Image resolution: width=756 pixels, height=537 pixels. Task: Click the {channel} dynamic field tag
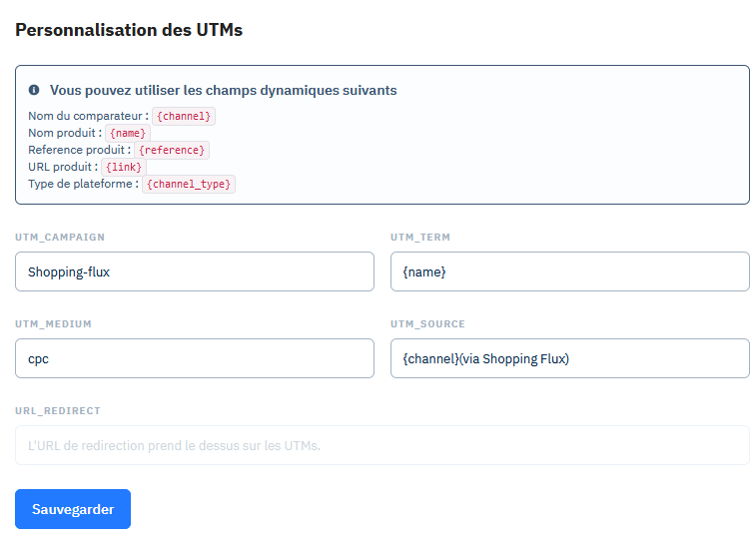(x=184, y=116)
